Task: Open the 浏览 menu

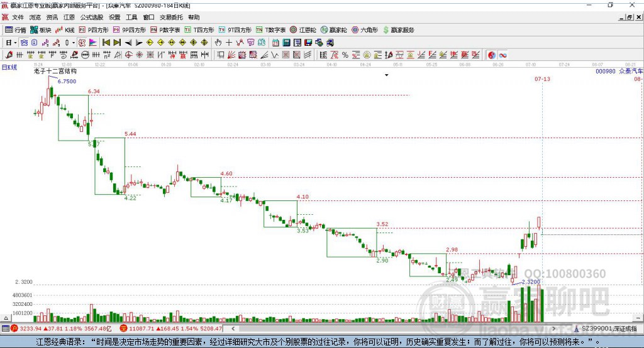Action: (35, 17)
